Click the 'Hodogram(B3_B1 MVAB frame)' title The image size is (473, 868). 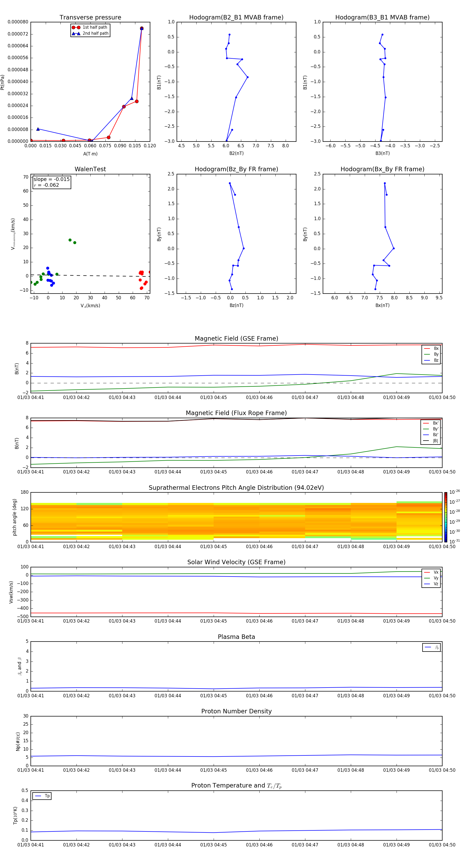coord(382,18)
